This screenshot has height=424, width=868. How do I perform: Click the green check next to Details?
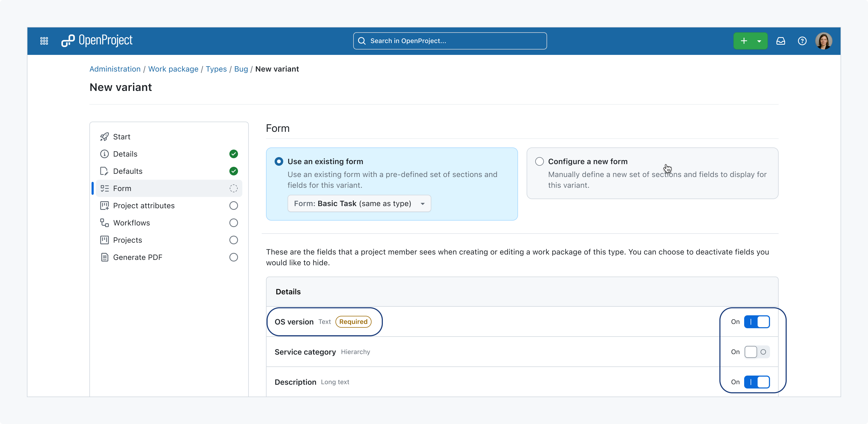(x=233, y=154)
